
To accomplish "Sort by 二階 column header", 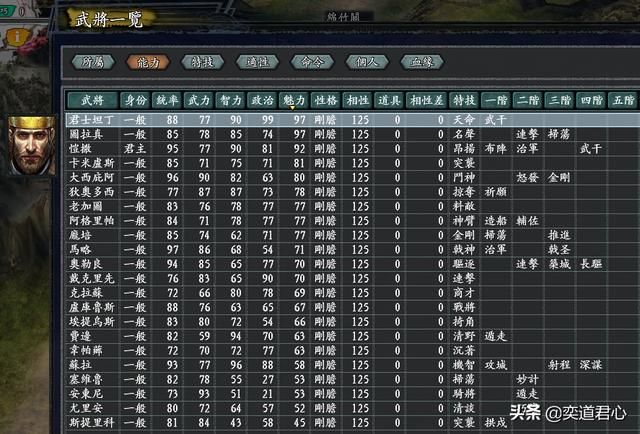I will 527,100.
